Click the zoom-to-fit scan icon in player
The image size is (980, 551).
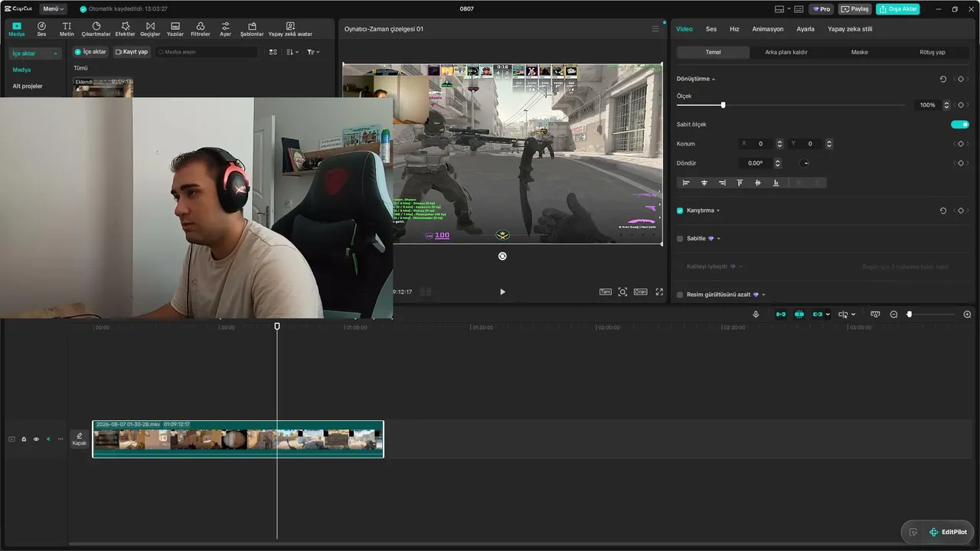[622, 292]
